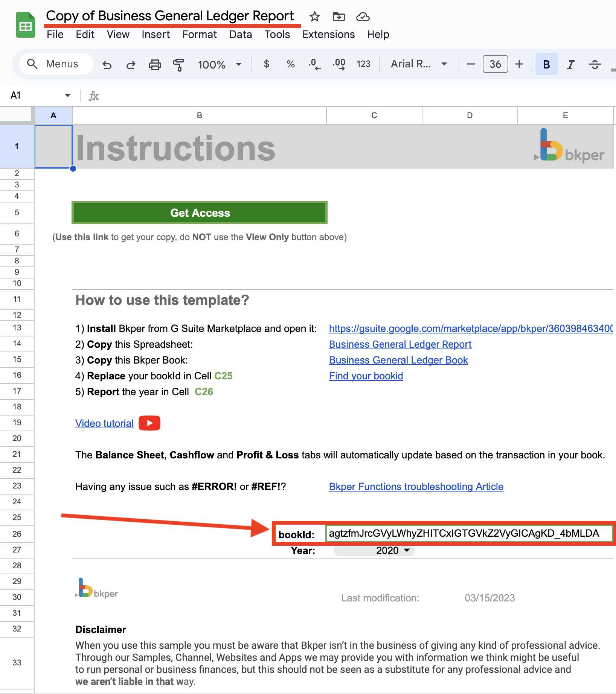Decrease decimal places
The width and height of the screenshot is (616, 694).
click(x=314, y=64)
